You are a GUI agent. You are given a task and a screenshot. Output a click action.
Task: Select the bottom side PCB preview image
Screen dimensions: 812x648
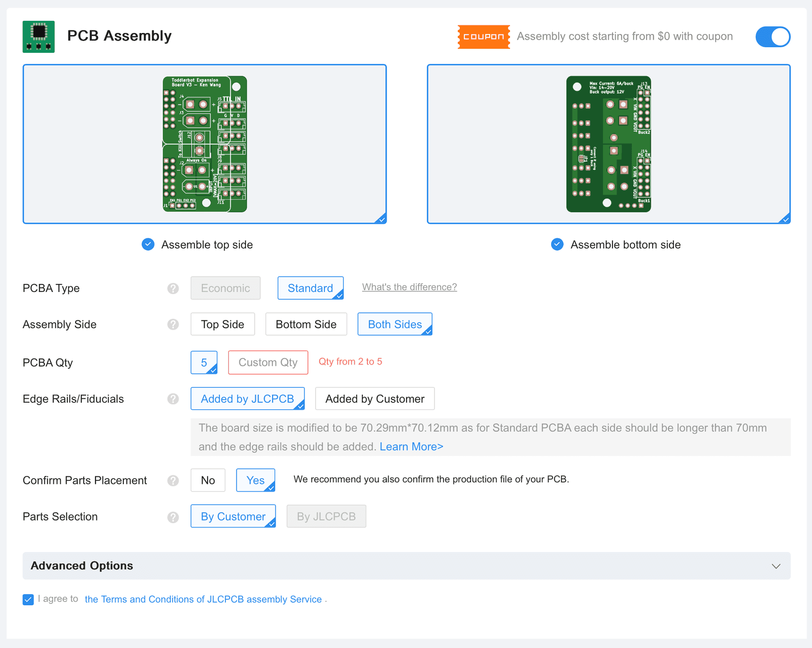tap(608, 144)
